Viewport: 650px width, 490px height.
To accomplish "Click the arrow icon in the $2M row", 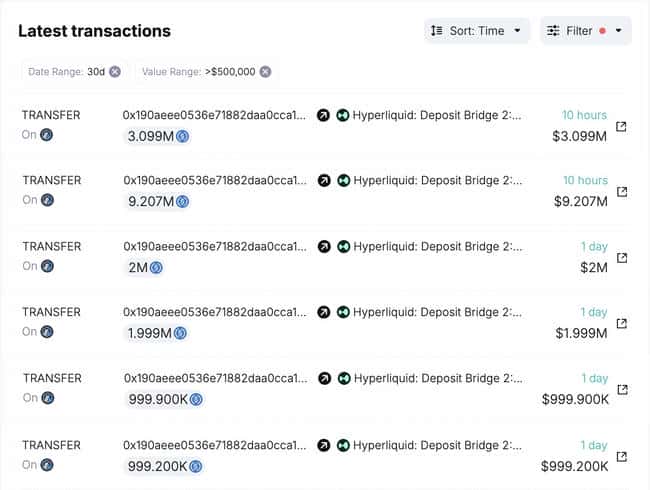I will [x=324, y=247].
